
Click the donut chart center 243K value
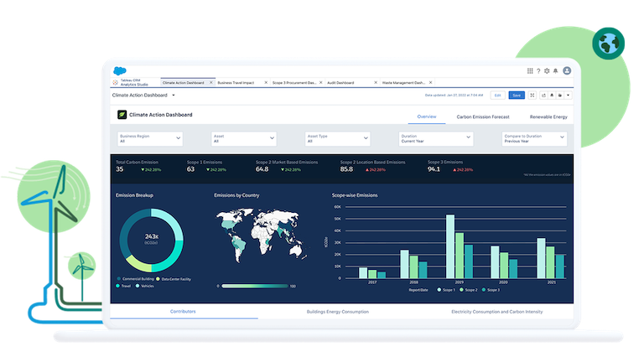[152, 237]
